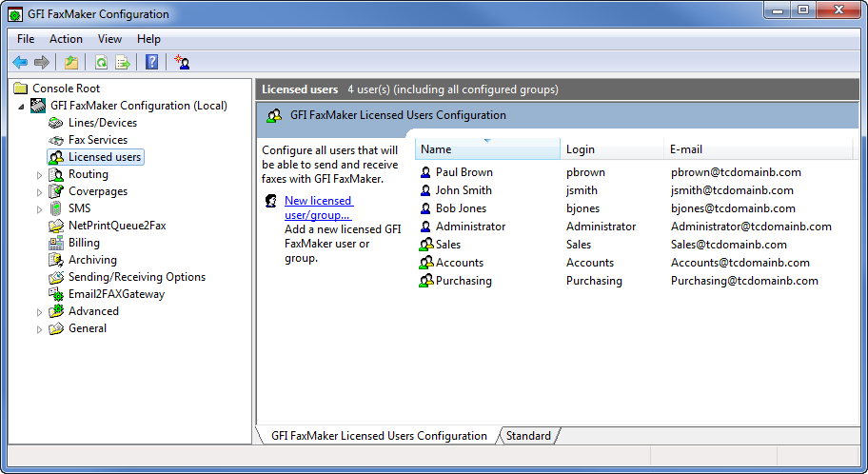The width and height of the screenshot is (868, 474).
Task: Click the SMS phone icon
Action: pos(55,208)
